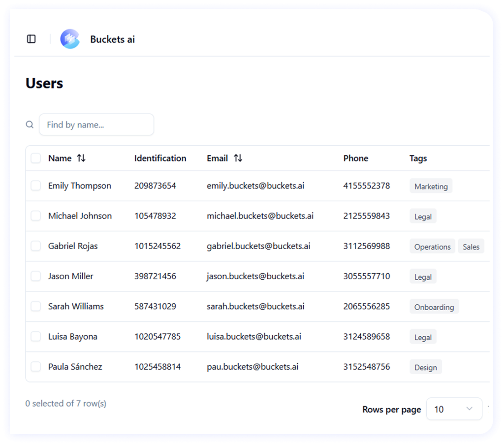Click the Sales tag badge
504x445 pixels.
coord(471,247)
